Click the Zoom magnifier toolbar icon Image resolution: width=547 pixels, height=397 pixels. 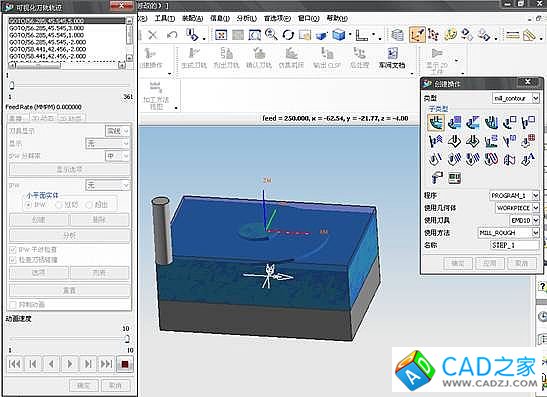click(x=271, y=35)
